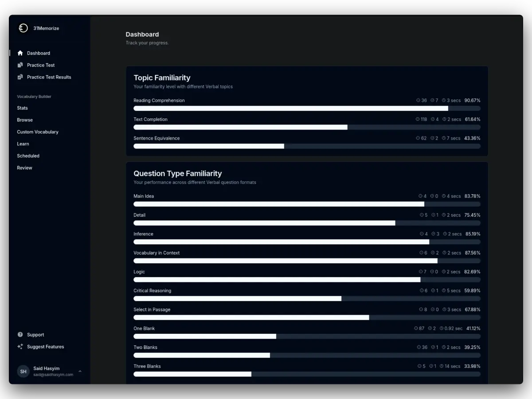Click the Three Blanks 33.98% value

[472, 366]
